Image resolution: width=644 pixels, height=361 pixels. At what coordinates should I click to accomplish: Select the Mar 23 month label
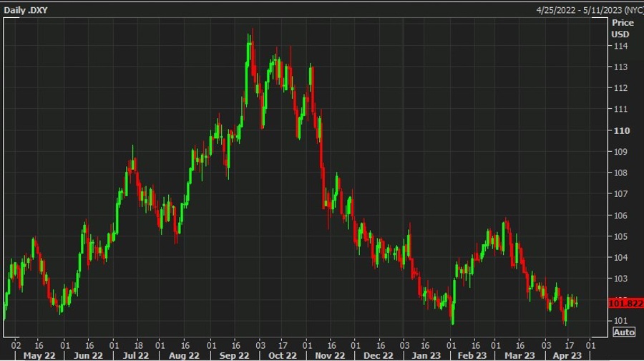(519, 355)
